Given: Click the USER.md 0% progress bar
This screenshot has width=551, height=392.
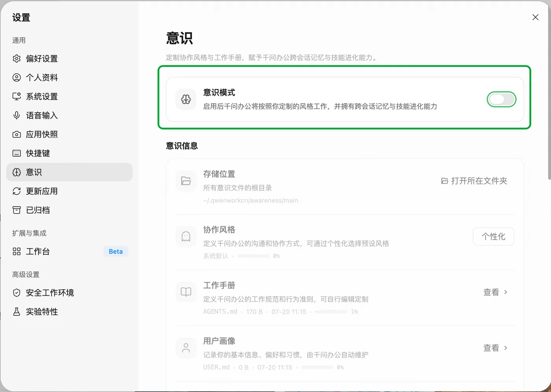Looking at the screenshot, I should [x=317, y=367].
